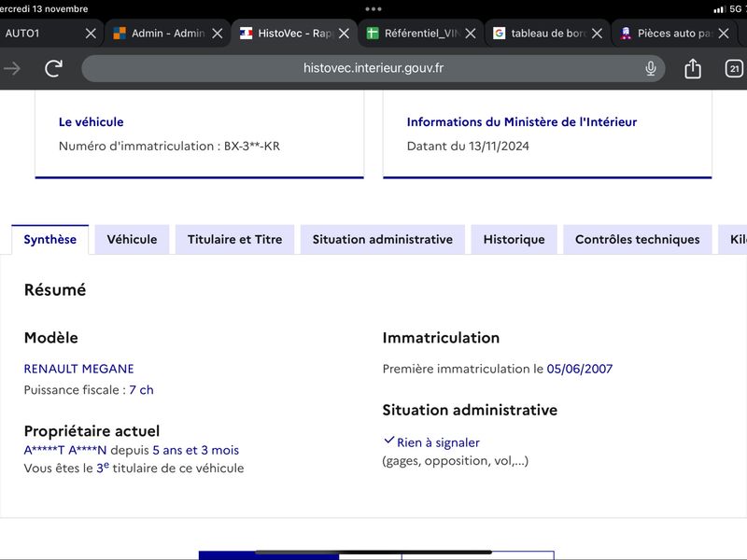The height and width of the screenshot is (560, 747).
Task: Click the RENAULT MEGANE model text
Action: (x=79, y=369)
